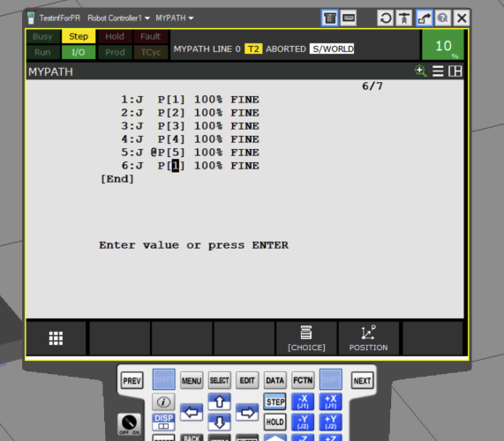Click the HOLD key

point(275,422)
